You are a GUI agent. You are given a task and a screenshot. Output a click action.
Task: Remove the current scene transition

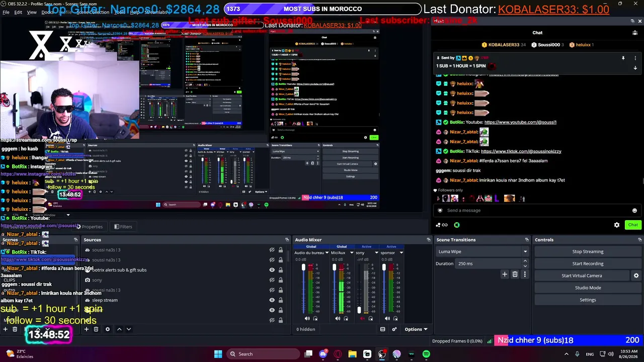[x=515, y=275]
